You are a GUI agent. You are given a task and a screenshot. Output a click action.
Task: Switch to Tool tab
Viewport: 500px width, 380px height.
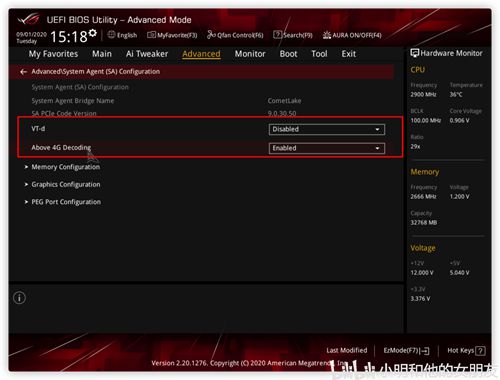tap(319, 54)
